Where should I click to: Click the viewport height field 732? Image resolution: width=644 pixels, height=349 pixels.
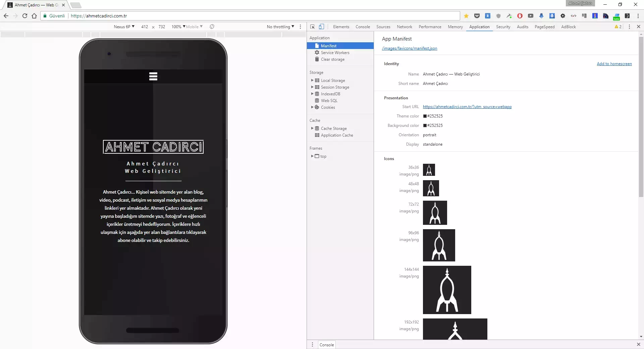point(162,27)
